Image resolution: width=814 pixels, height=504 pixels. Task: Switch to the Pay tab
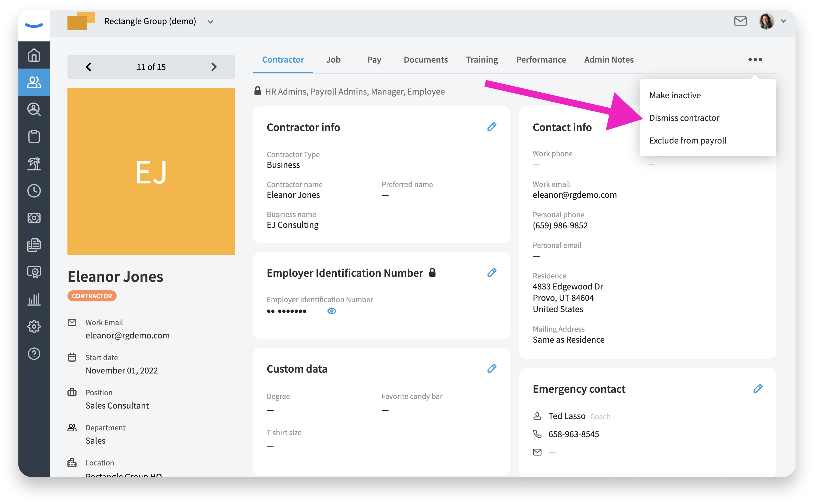pos(374,60)
